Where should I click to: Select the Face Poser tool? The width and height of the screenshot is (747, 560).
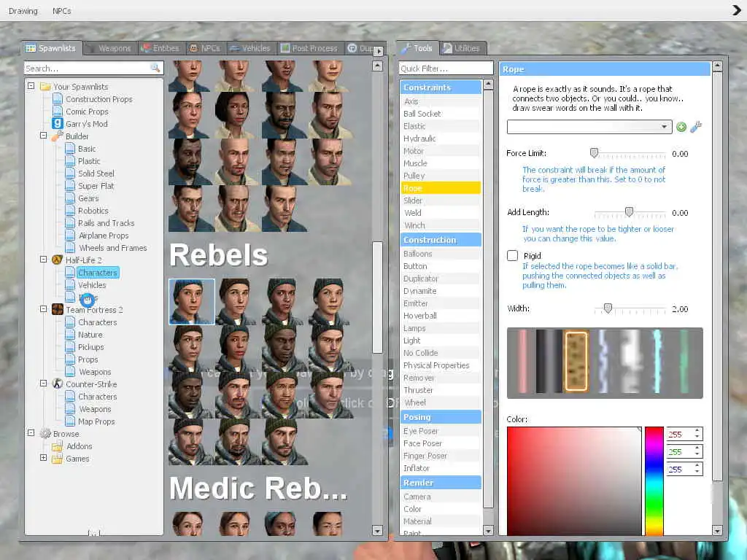(x=440, y=443)
